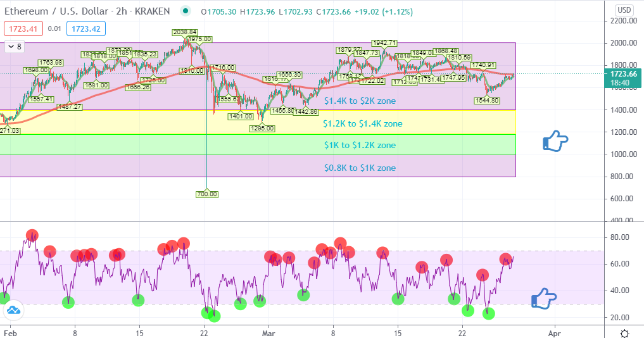Click the 700.00 wick low price label

coord(207,194)
